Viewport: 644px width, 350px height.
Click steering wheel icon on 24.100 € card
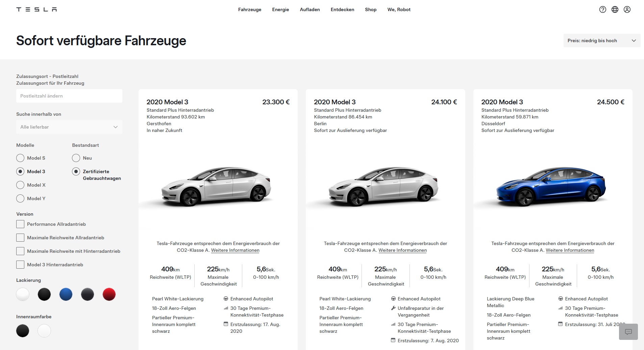pos(393,299)
